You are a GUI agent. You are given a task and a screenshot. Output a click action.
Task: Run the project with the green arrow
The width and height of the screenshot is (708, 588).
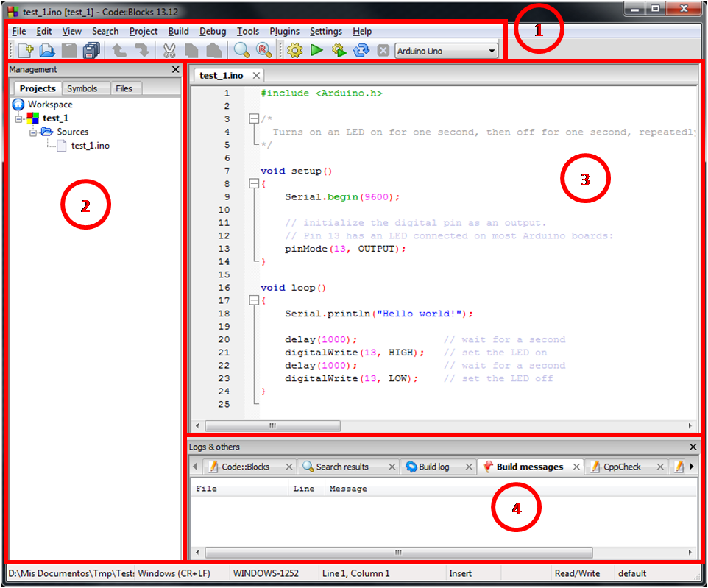pos(317,50)
